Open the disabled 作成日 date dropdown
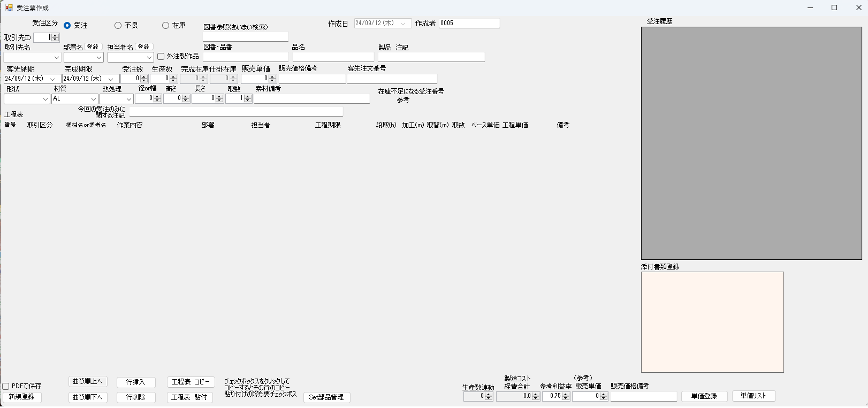The height and width of the screenshot is (408, 868). [x=403, y=24]
